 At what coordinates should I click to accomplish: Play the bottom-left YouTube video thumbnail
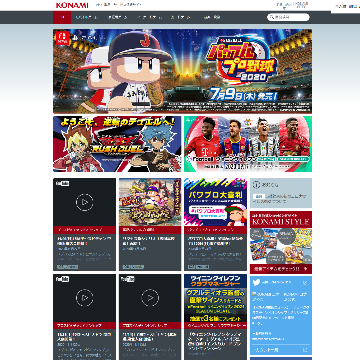coord(84,298)
